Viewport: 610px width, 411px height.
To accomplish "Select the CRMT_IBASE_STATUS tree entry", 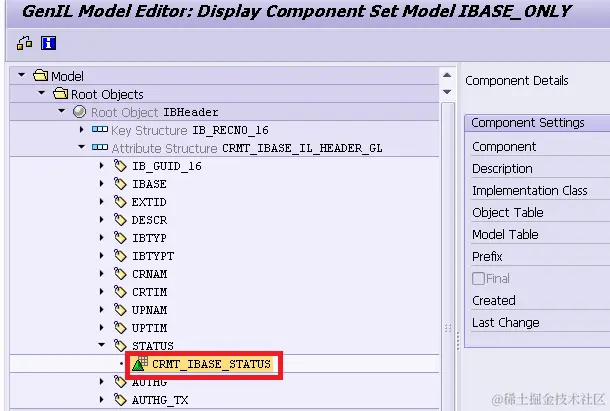I will pos(211,364).
